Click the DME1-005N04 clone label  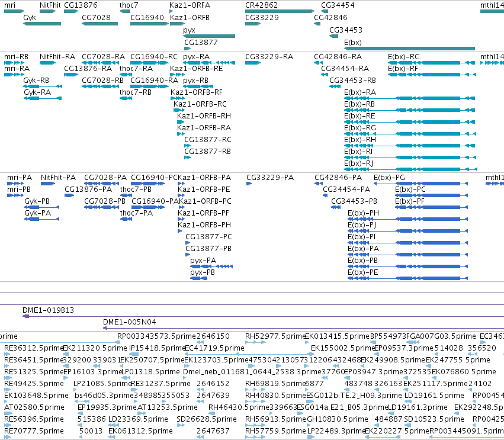click(130, 322)
